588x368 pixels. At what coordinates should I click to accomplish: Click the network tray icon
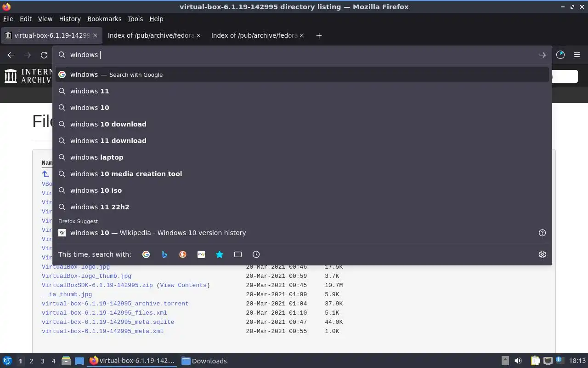point(548,361)
